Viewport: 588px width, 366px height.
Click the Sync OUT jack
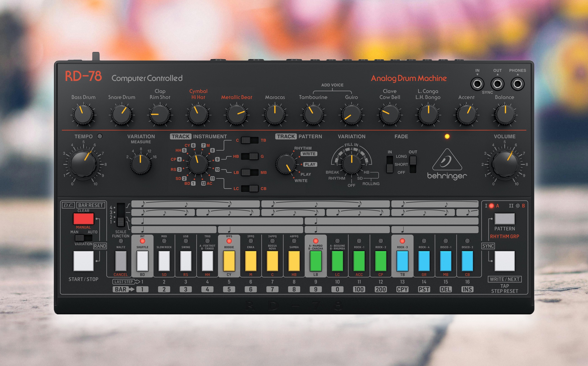click(x=498, y=84)
